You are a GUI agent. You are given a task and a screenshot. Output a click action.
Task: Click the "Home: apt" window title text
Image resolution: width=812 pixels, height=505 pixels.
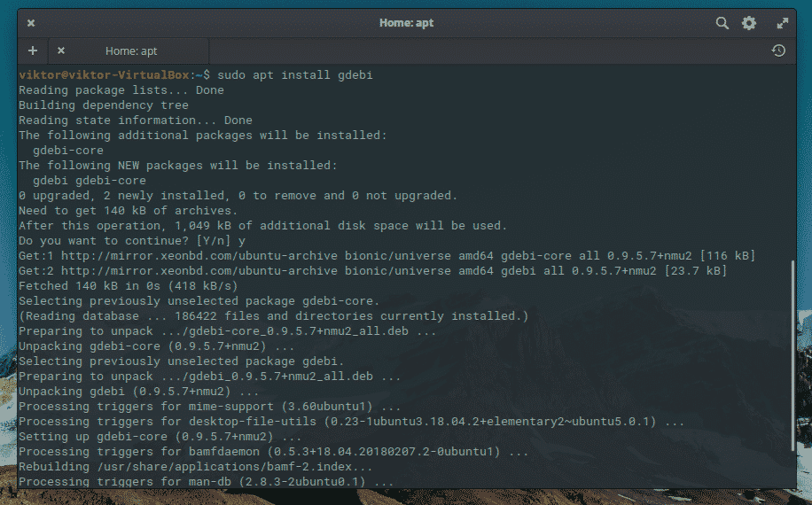(406, 23)
